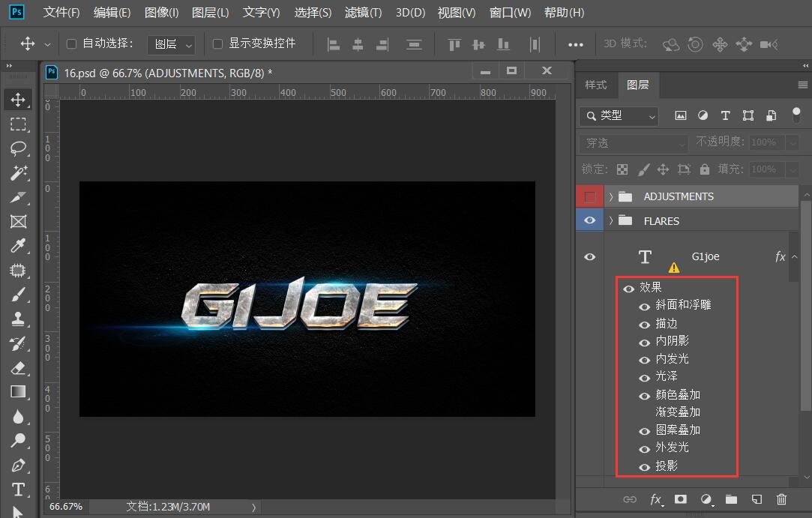Open the layers panel menu
812x518 pixels.
[803, 85]
